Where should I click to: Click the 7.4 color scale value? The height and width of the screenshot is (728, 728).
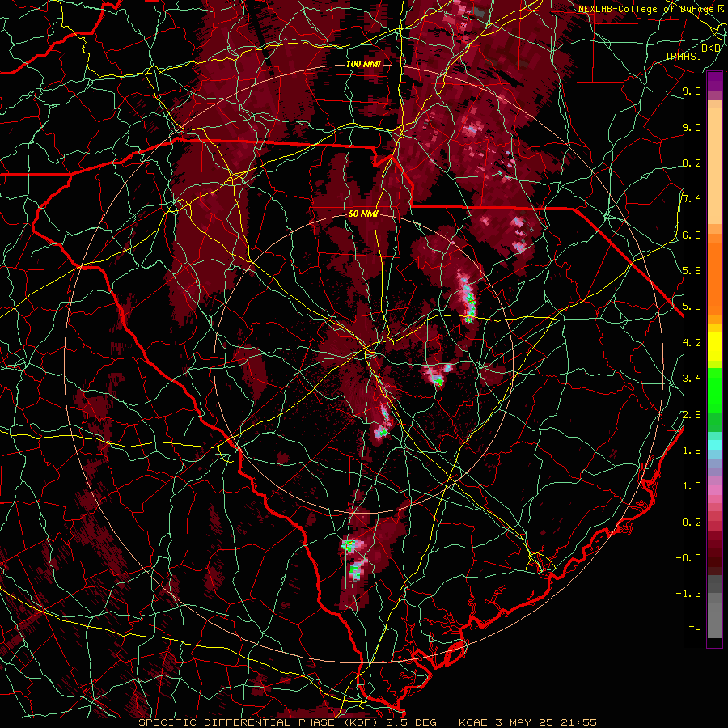coord(692,199)
